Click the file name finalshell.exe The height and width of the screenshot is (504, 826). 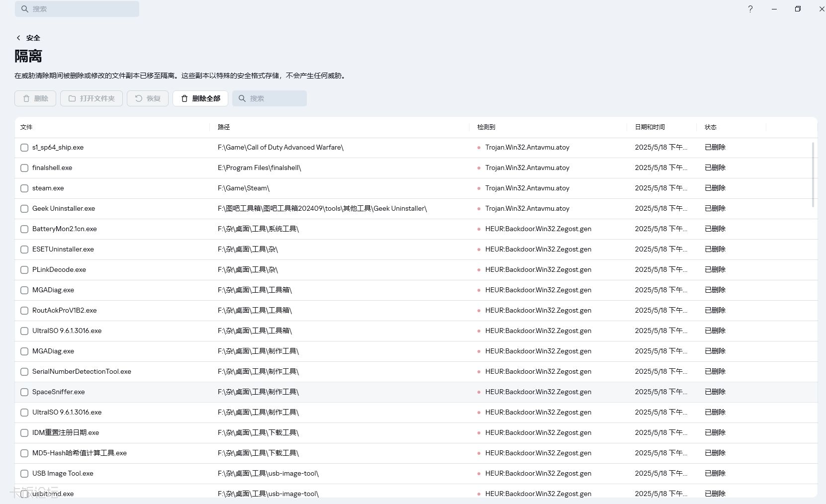[x=52, y=168]
